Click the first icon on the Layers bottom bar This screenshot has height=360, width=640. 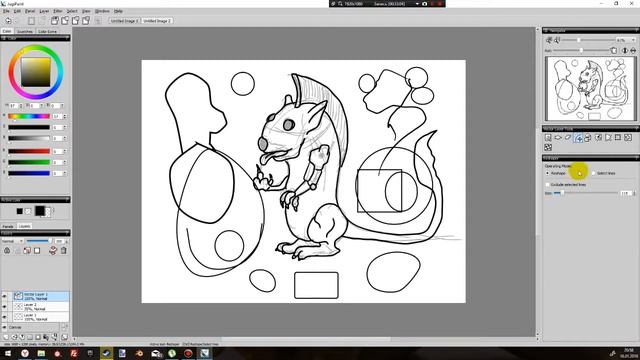[x=6, y=337]
